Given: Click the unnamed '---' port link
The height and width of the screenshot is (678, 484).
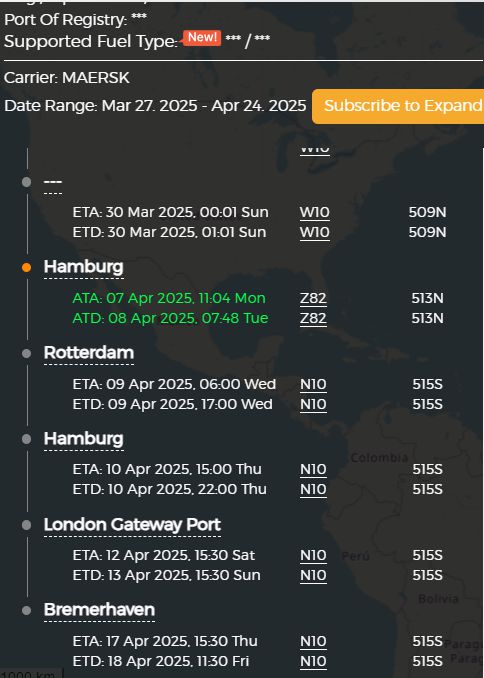Looking at the screenshot, I should [x=53, y=182].
